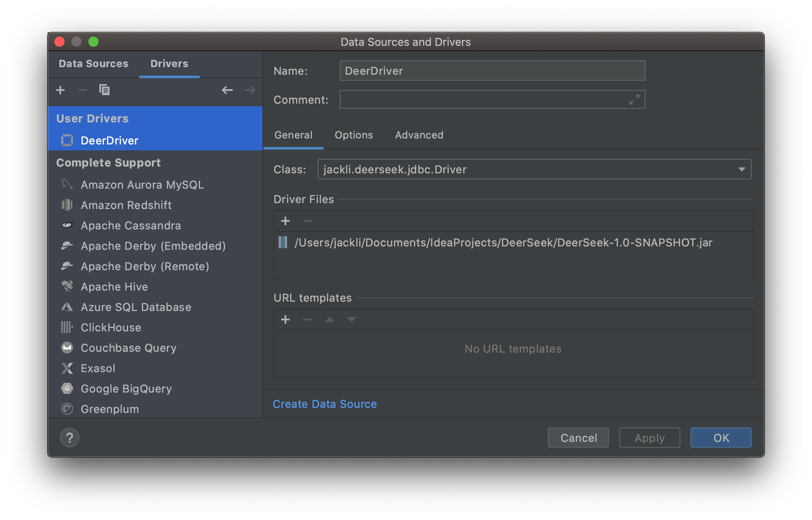Select Apache Cassandra driver
Screen dimensions: 812x520
tap(155, 226)
